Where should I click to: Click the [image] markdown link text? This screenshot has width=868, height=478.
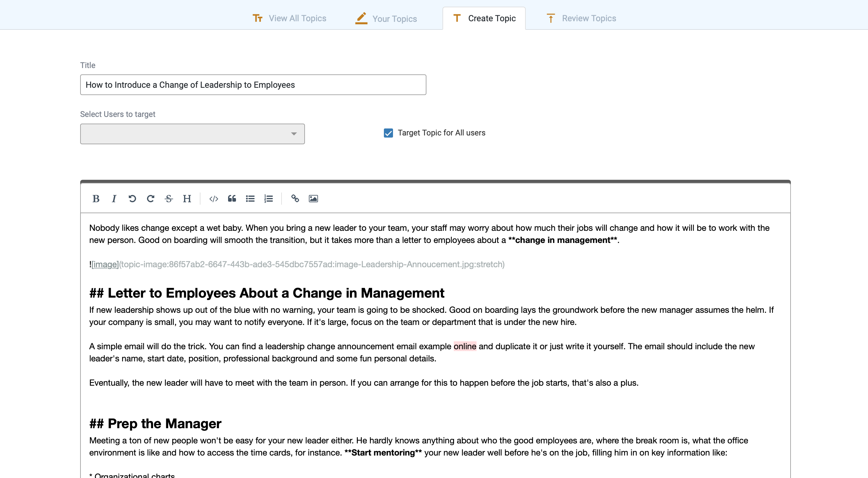click(x=105, y=265)
